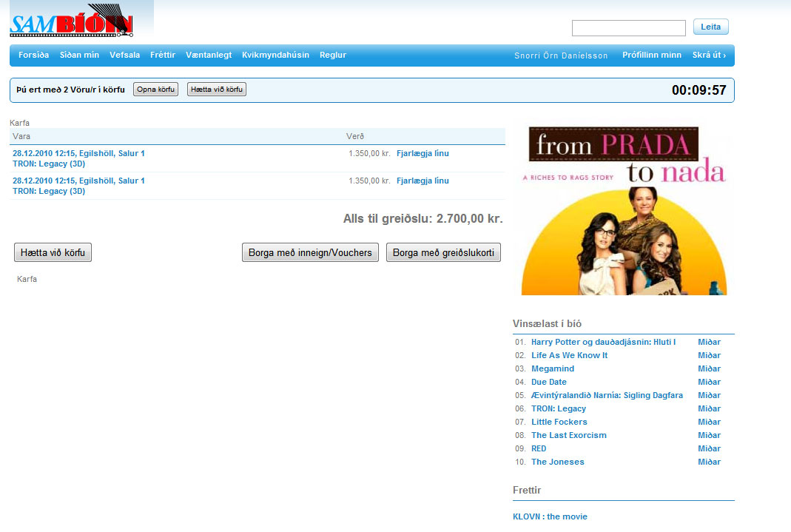The height and width of the screenshot is (532, 791).
Task: Open KLOVN : the movie news link
Action: [550, 516]
